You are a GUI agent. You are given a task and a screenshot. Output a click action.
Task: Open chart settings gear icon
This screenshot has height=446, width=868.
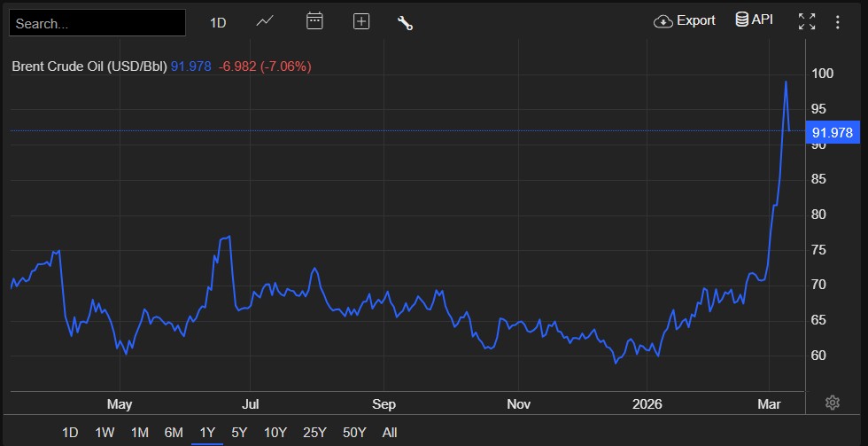pos(833,403)
